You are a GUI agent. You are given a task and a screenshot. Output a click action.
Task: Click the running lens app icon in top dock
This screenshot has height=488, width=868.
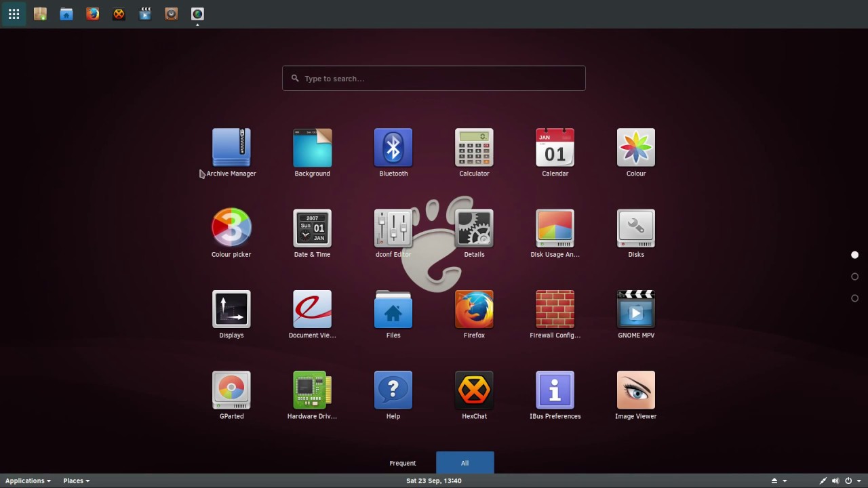point(197,14)
